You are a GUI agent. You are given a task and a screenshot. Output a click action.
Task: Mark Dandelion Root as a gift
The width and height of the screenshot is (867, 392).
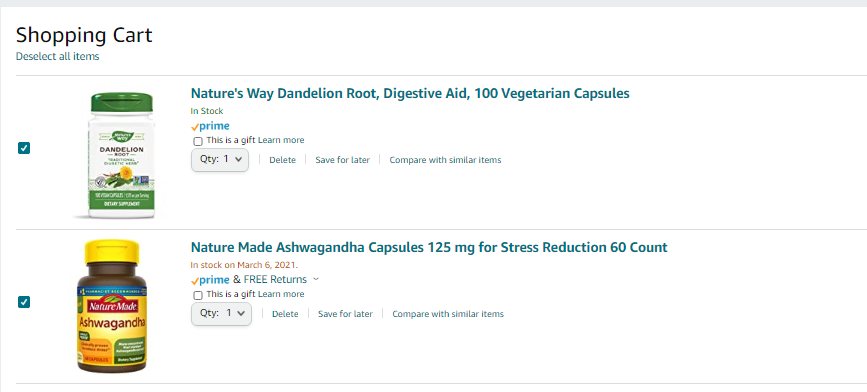click(198, 141)
